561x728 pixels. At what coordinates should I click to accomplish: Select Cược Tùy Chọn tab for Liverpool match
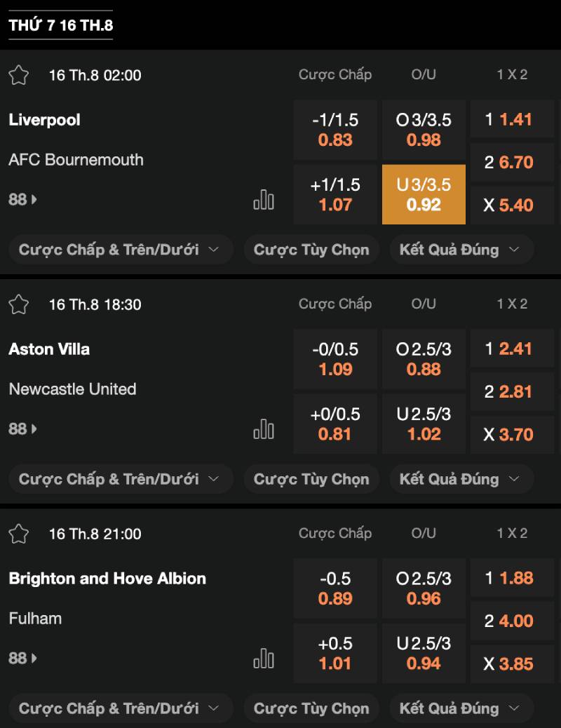coord(311,250)
